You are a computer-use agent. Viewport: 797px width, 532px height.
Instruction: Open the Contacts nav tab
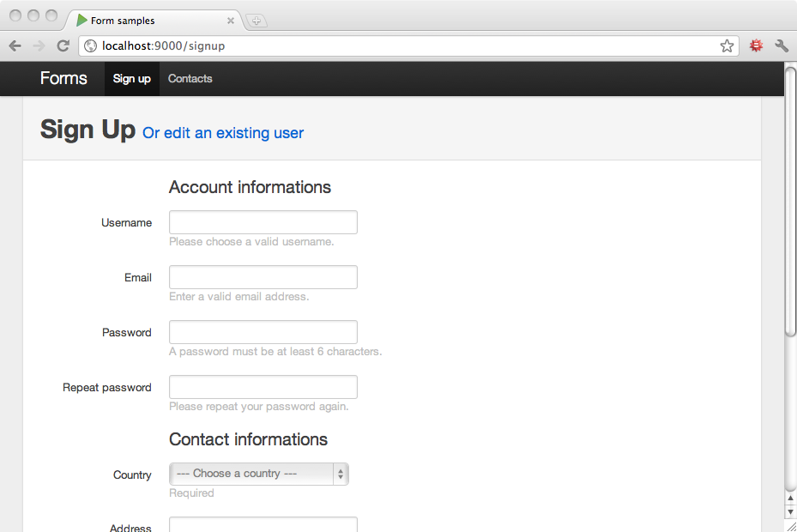coord(190,79)
